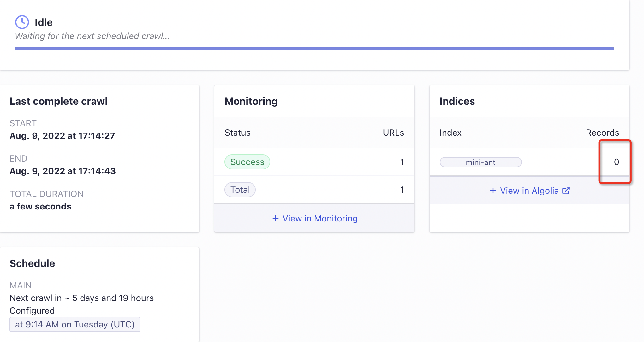Click the idle progress bar
This screenshot has width=644, height=342.
314,48
